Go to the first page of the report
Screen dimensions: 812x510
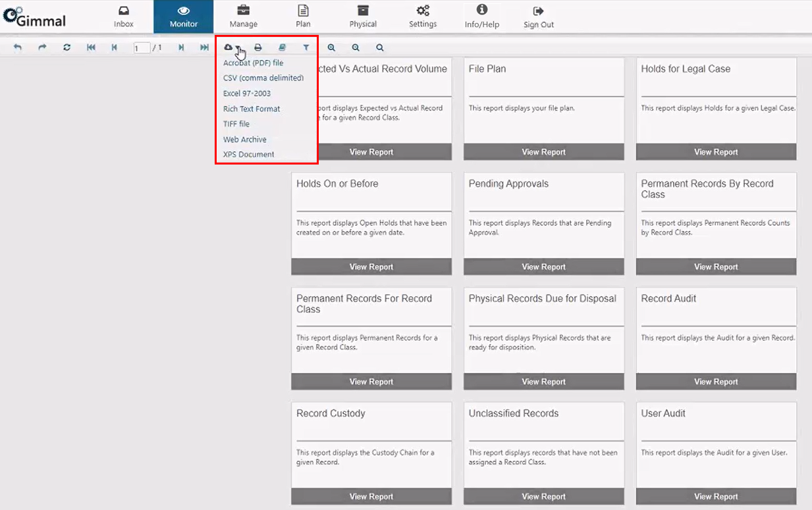point(91,47)
